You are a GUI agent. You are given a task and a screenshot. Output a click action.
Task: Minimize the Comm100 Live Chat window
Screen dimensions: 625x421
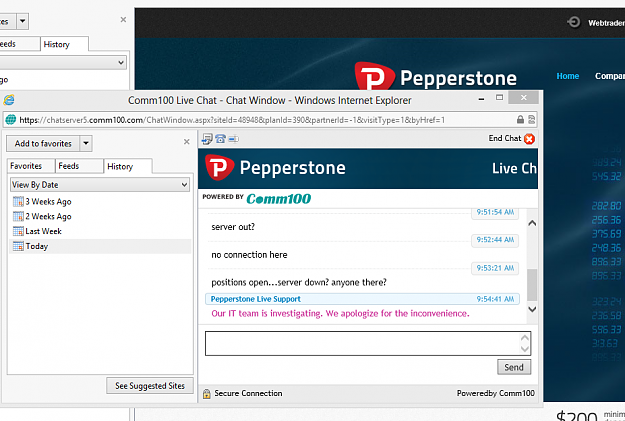(x=482, y=98)
